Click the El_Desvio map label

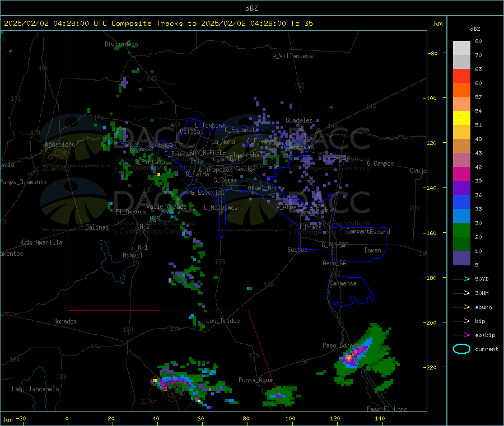coord(131,212)
